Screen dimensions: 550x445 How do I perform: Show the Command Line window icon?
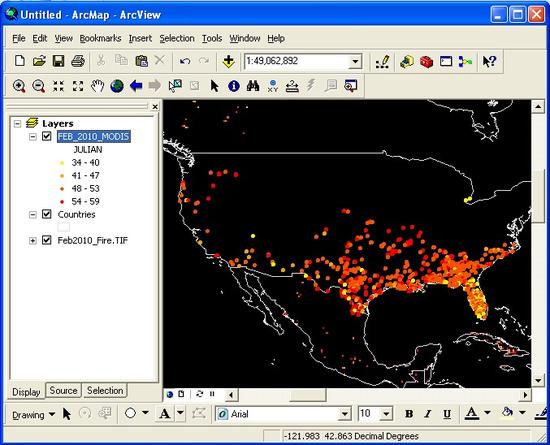446,62
